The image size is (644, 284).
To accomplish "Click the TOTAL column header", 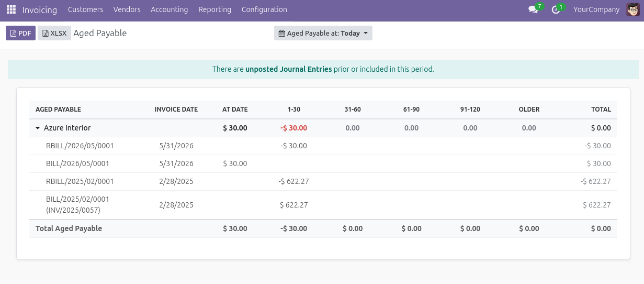I will pyautogui.click(x=601, y=110).
